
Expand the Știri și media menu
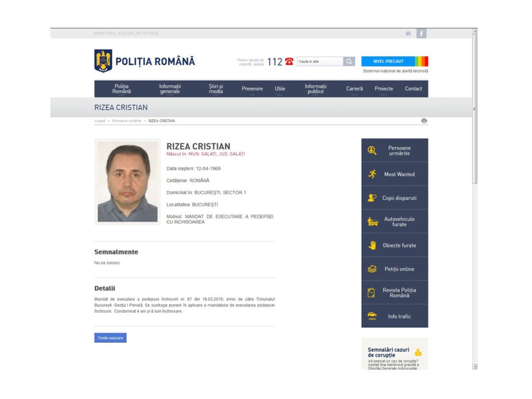tap(216, 89)
